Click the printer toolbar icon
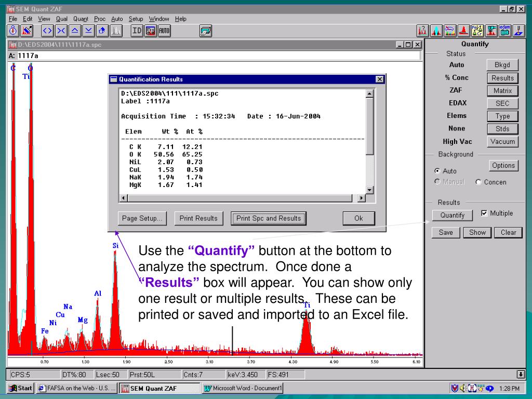 tap(206, 31)
